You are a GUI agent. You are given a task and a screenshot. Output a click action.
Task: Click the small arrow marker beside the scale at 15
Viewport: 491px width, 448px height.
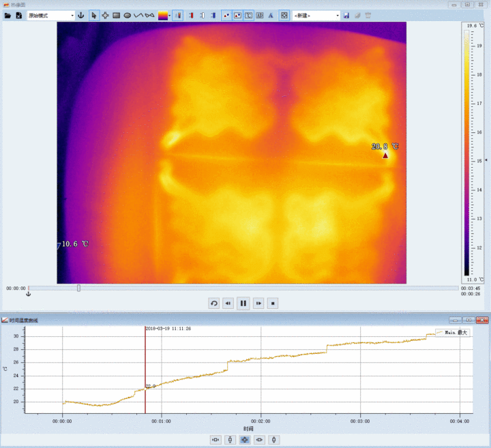pyautogui.click(x=486, y=160)
